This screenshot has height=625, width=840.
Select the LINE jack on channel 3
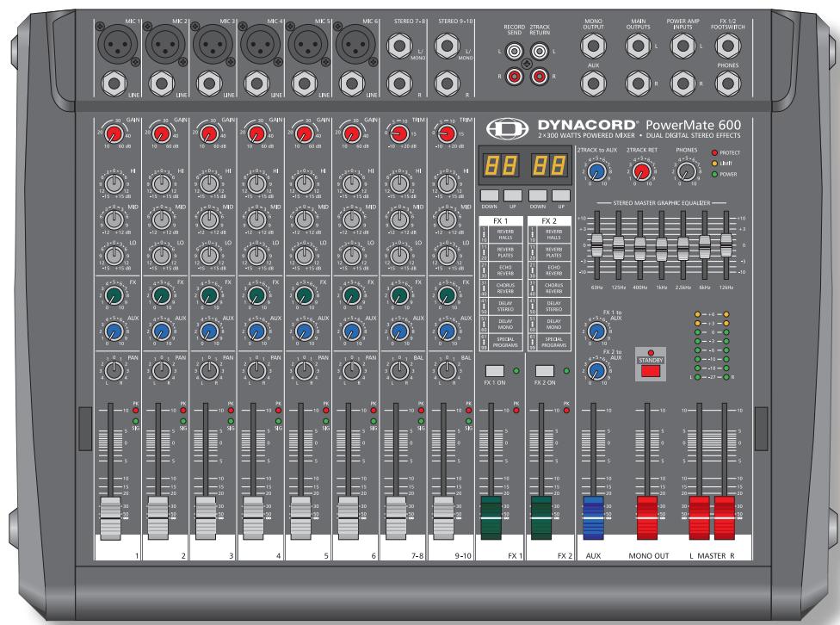coord(210,82)
